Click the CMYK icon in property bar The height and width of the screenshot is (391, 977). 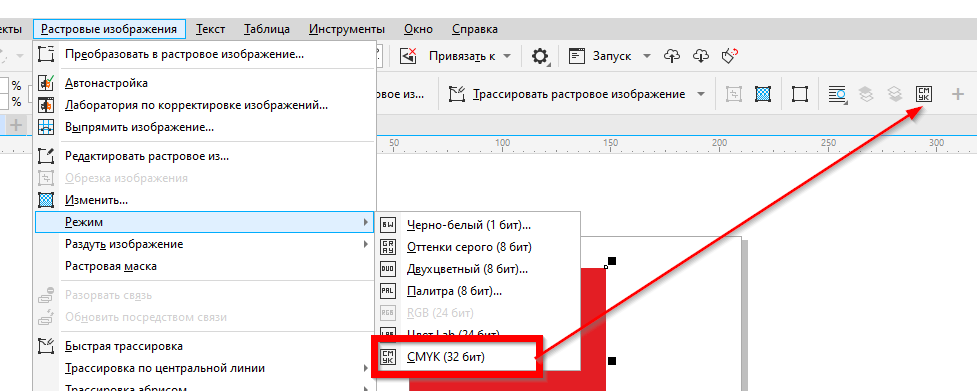click(924, 94)
